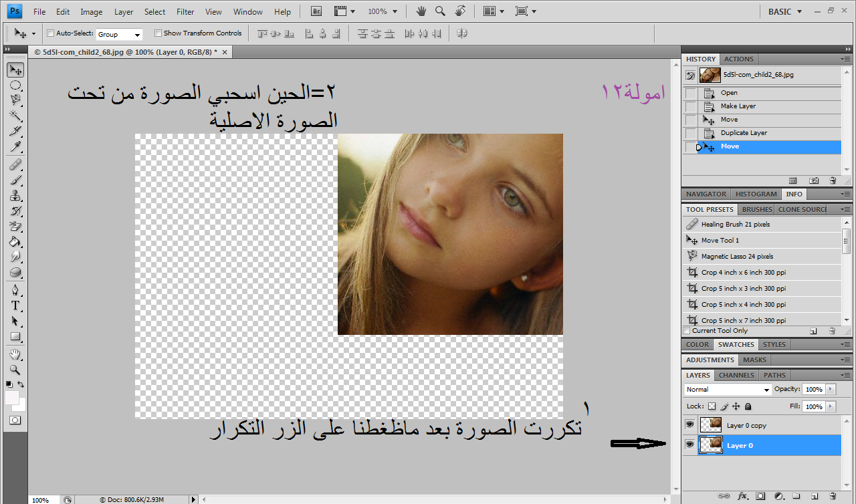Open the Group auto-select dropdown

(x=119, y=34)
